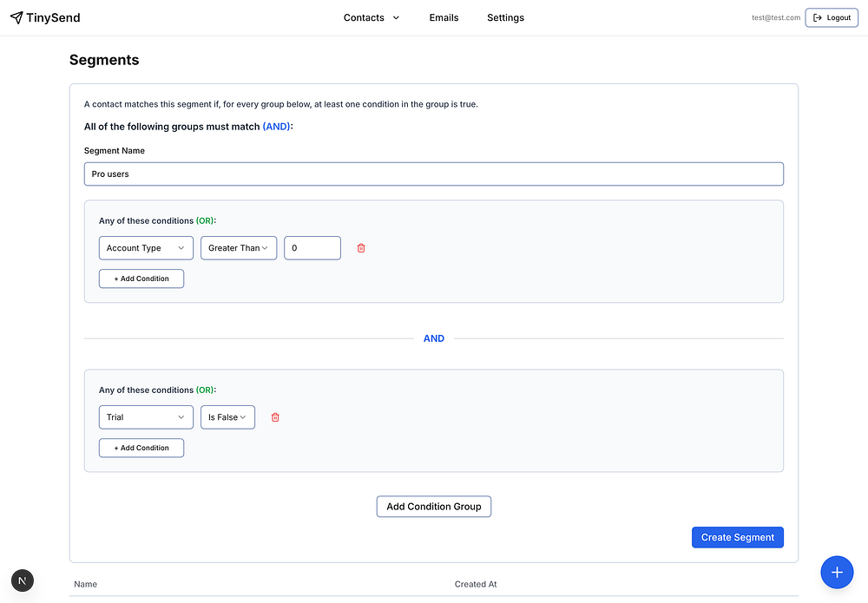
Task: Change the Is False operator dropdown
Action: coord(227,417)
